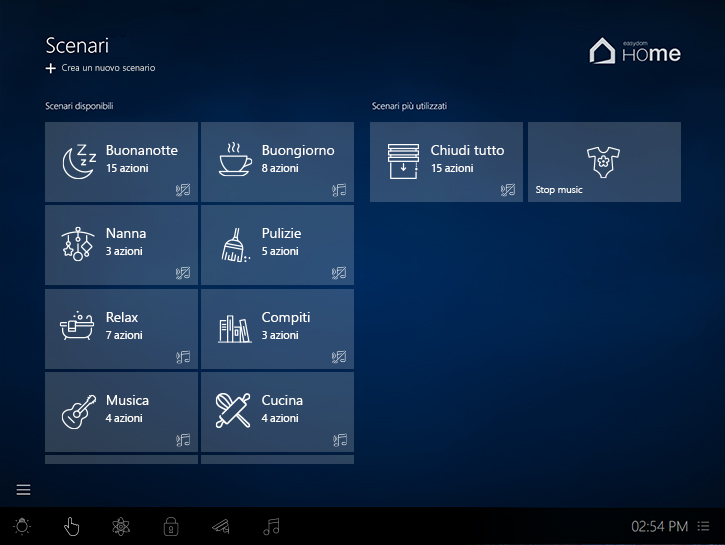Click '4 azioni' under Cucina
Image resolution: width=725 pixels, height=545 pixels.
pos(280,418)
